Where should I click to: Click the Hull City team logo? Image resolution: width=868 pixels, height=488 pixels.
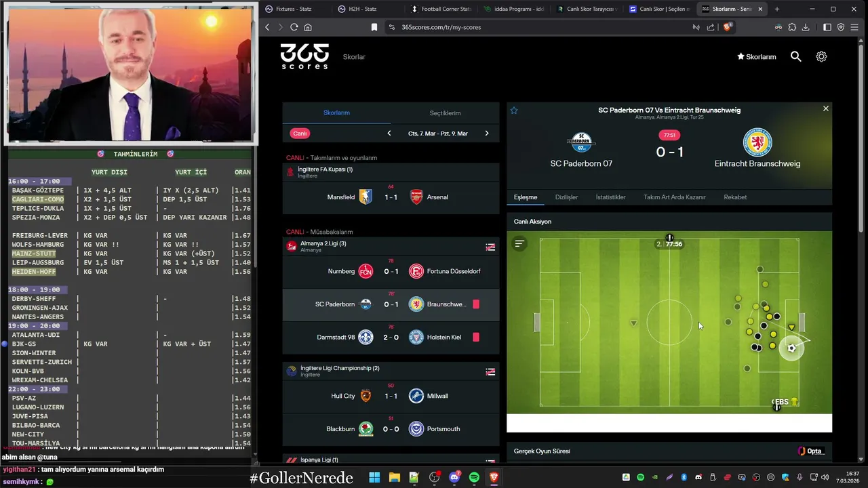point(366,396)
